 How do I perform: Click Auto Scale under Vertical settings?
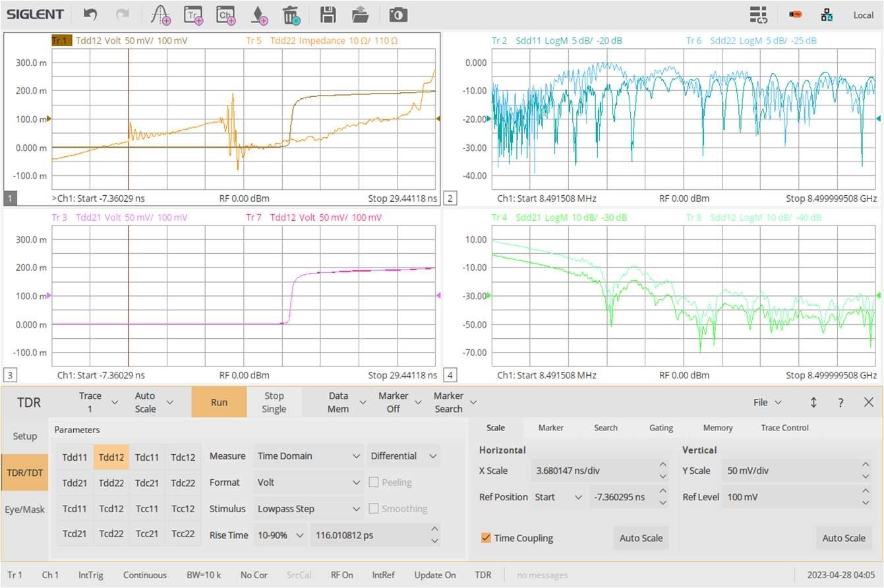point(844,538)
